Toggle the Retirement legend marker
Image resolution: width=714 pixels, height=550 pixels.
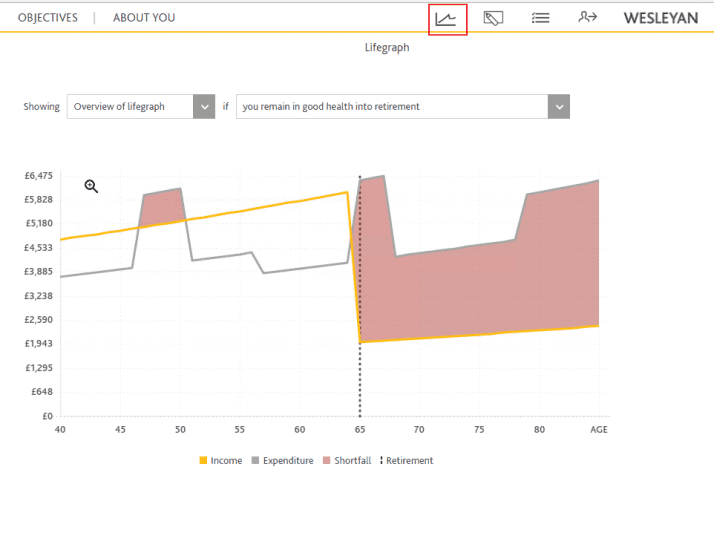click(406, 460)
